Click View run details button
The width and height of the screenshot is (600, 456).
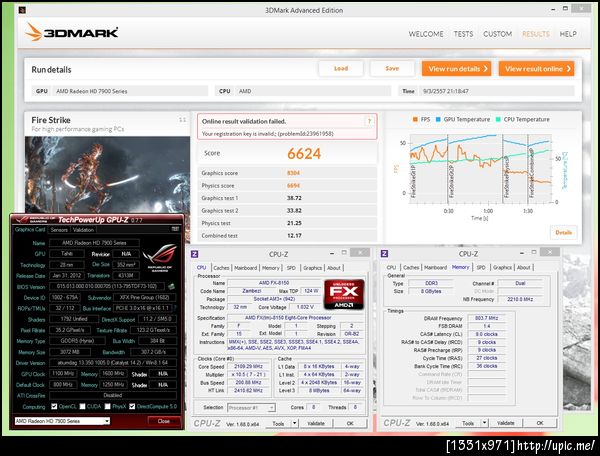[457, 68]
